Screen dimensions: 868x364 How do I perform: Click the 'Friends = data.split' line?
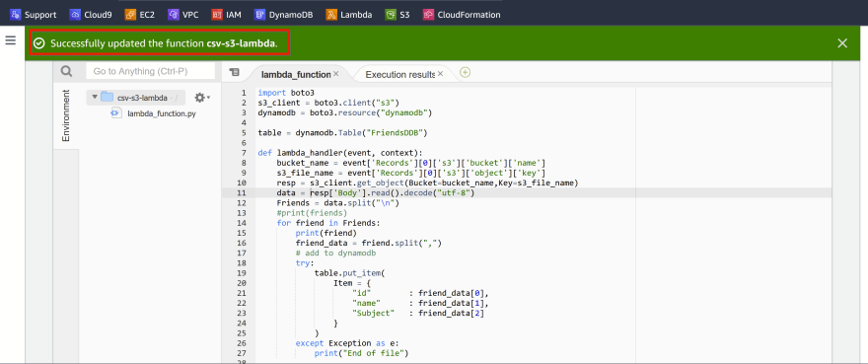[x=337, y=203]
